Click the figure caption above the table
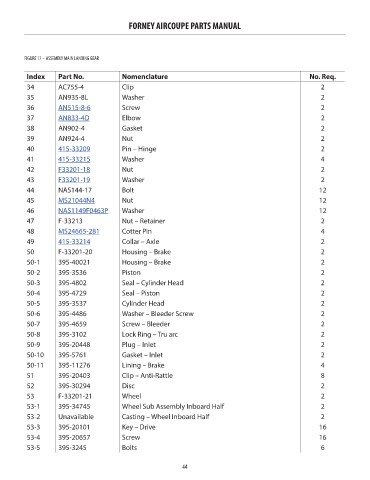This screenshot has height=480, width=370. 61,58
